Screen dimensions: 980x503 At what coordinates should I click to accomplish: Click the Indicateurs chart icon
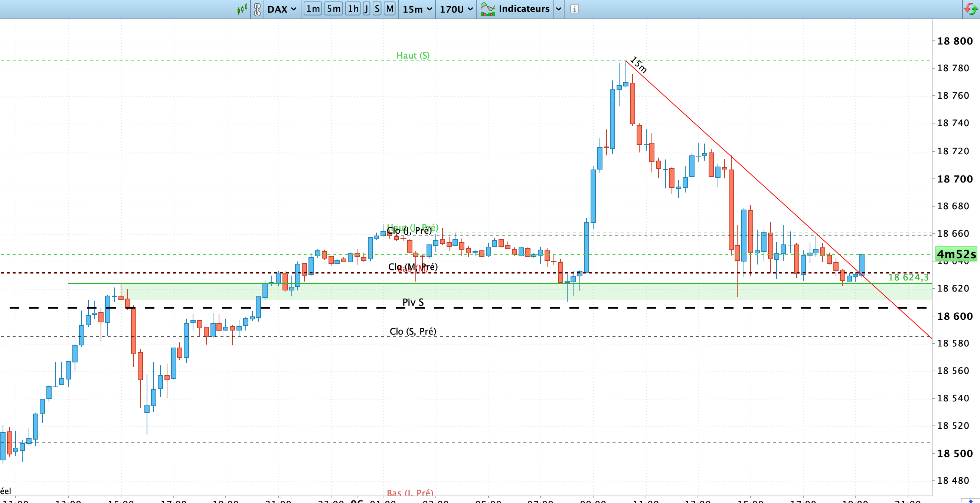[x=488, y=9]
